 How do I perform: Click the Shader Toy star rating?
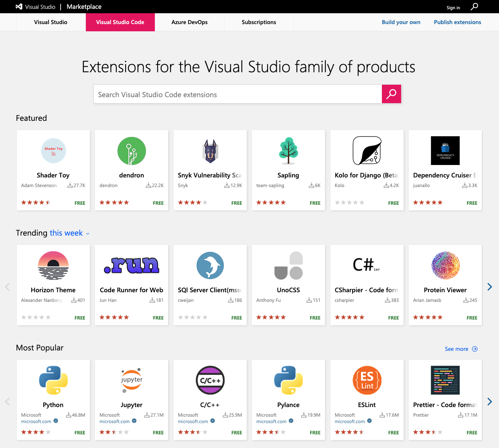[36, 202]
